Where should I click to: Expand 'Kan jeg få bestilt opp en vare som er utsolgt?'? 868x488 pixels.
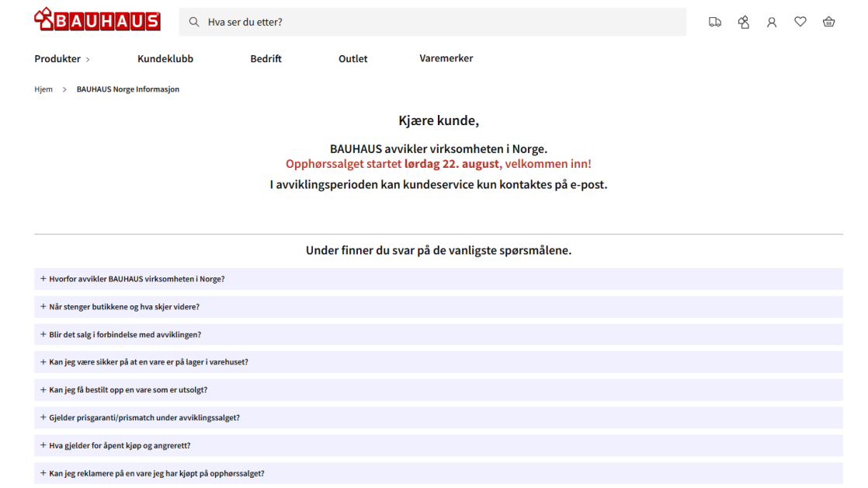pos(439,390)
